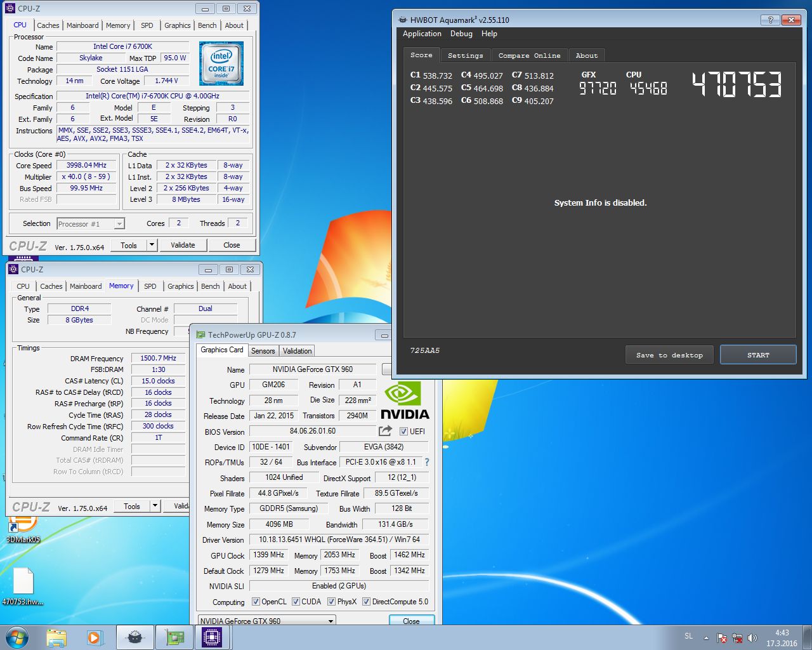
Task: Switch to the Validation tab in GPU-Z
Action: (x=297, y=351)
